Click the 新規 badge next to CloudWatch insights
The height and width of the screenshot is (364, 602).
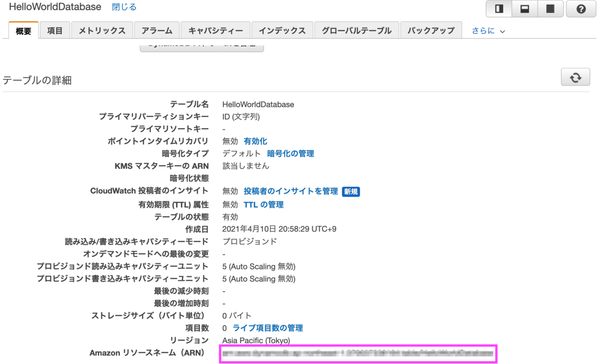pyautogui.click(x=351, y=191)
